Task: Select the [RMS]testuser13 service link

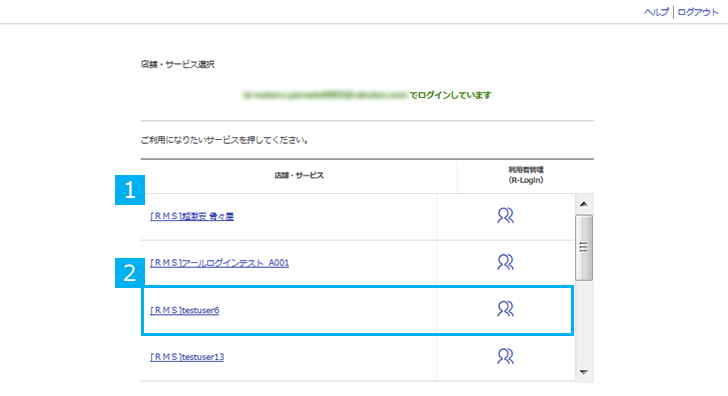Action: [x=187, y=357]
